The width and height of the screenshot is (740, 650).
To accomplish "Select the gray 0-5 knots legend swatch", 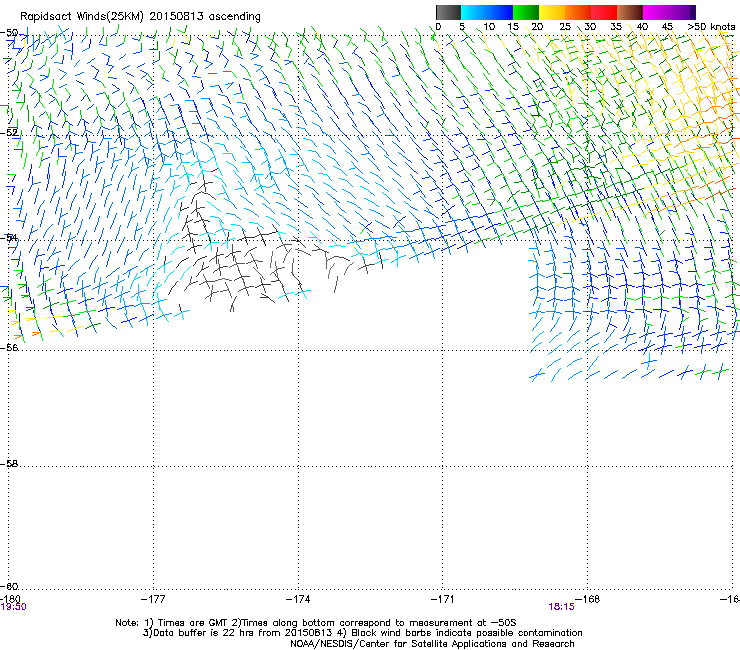I will (x=448, y=12).
